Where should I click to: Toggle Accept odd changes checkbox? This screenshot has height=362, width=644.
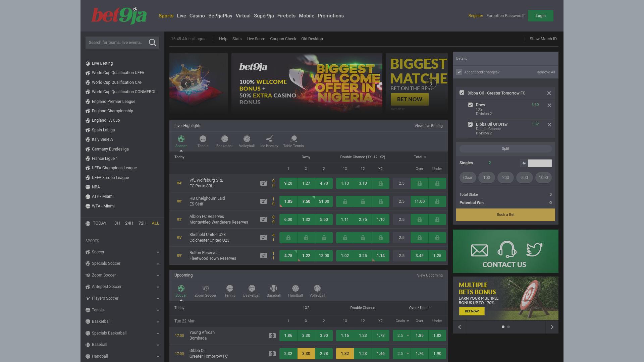[x=459, y=72]
